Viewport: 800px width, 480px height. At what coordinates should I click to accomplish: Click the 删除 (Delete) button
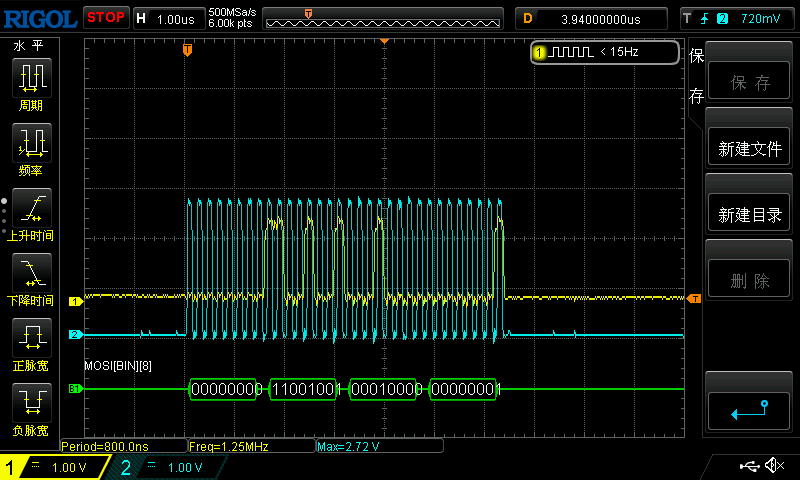coord(749,279)
